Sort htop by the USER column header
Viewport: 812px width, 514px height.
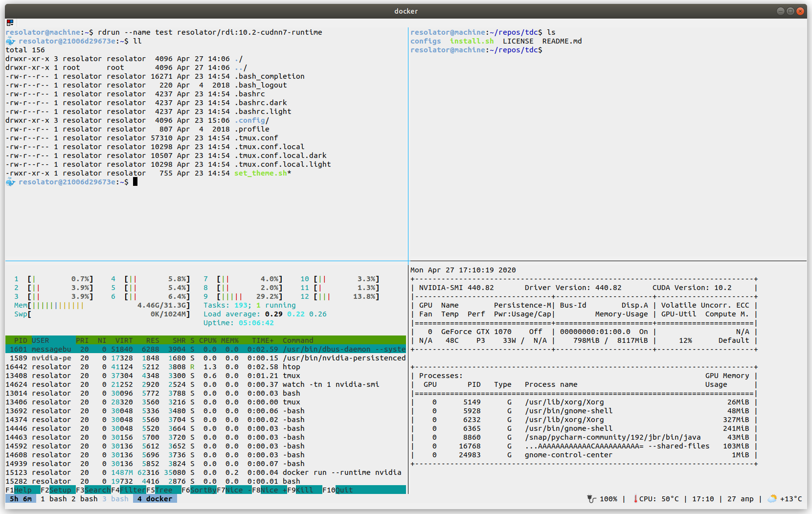point(41,340)
